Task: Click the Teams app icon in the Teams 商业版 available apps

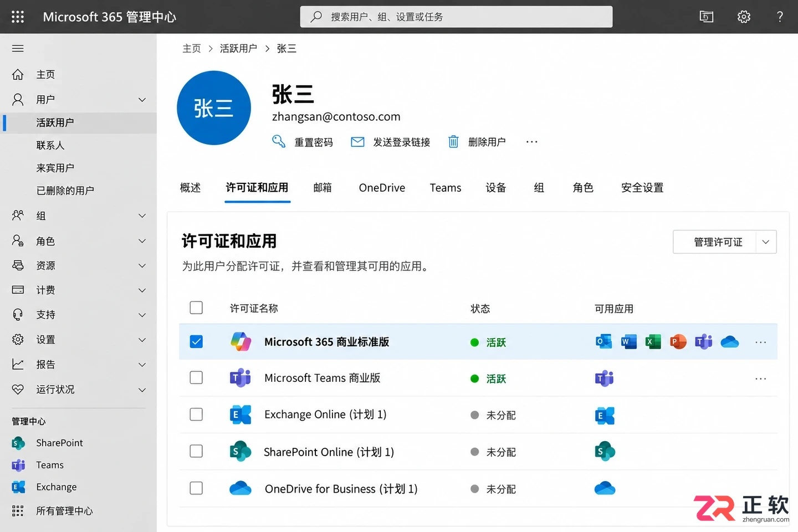Action: pos(604,378)
